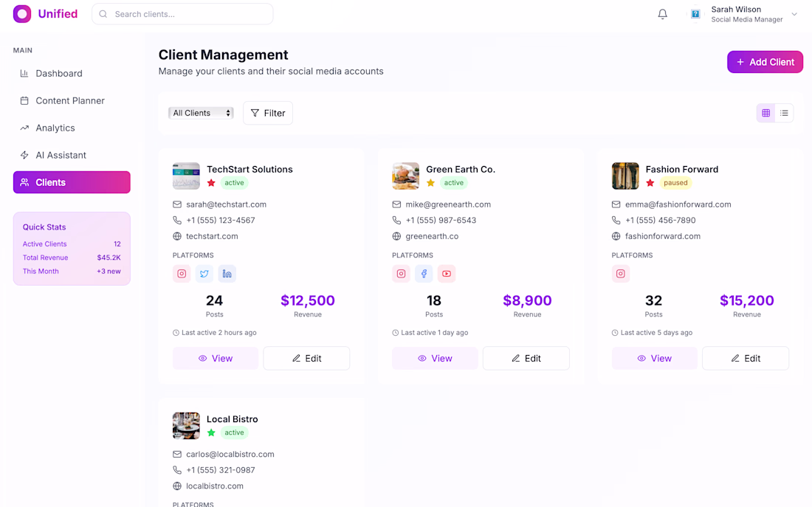This screenshot has height=507, width=812.
Task: Edit the Green Earth Co. client
Action: (526, 358)
